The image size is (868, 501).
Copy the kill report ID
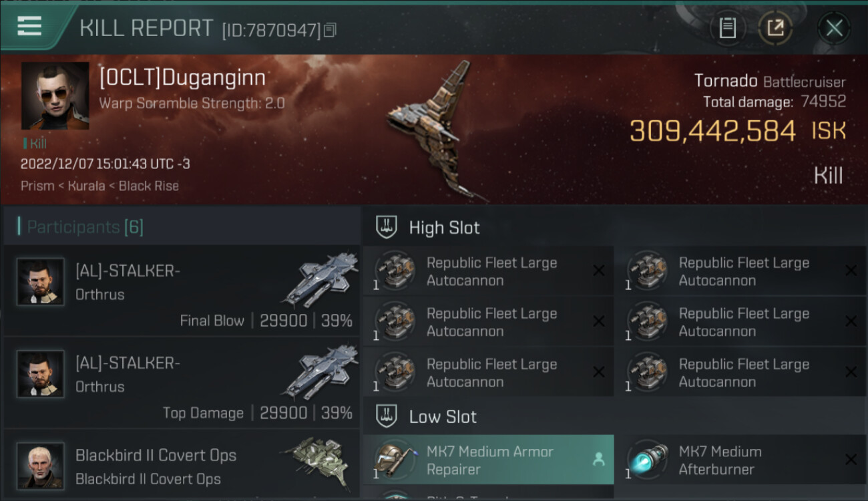click(x=330, y=29)
